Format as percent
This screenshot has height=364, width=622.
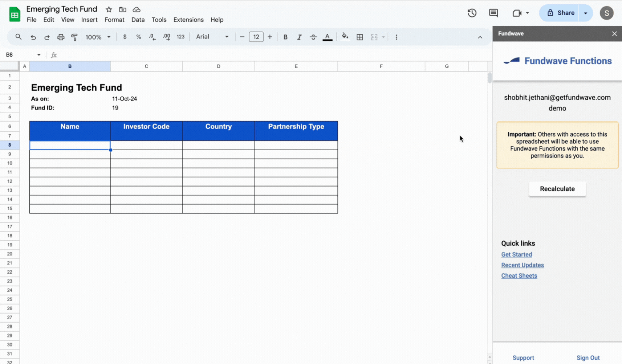(x=139, y=37)
